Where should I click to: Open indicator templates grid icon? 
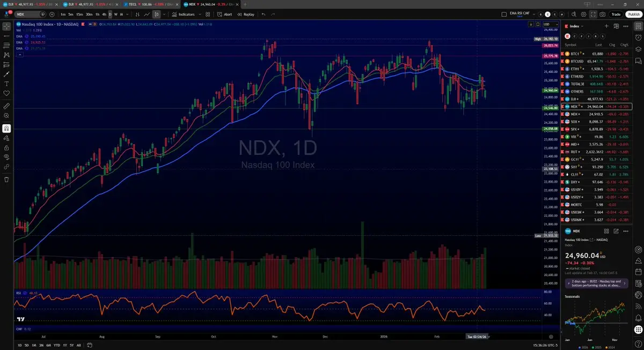[x=208, y=14]
